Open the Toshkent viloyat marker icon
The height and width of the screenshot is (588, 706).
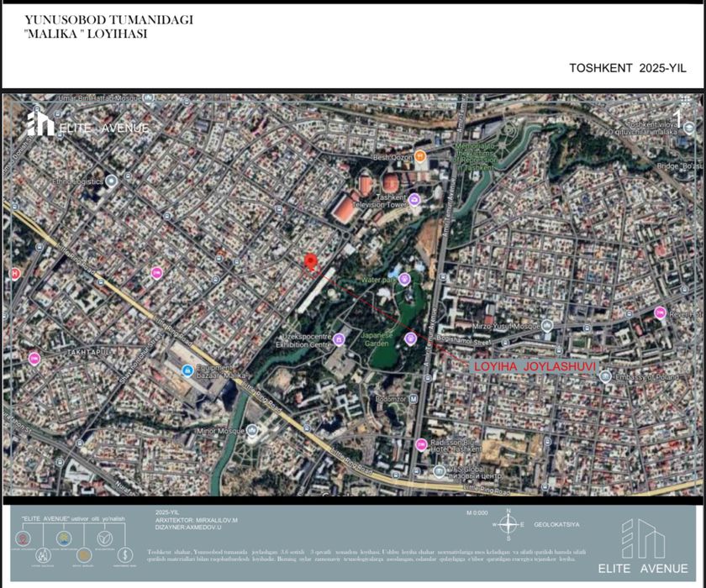point(689,129)
